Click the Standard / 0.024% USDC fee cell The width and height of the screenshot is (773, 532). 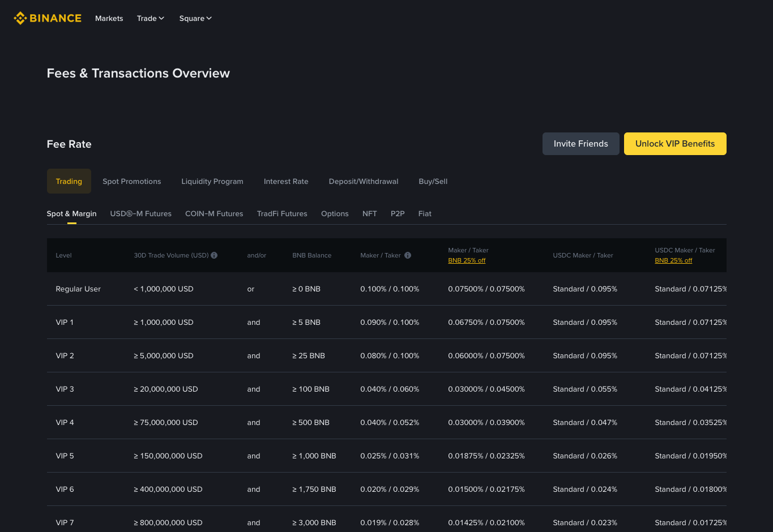[585, 490]
